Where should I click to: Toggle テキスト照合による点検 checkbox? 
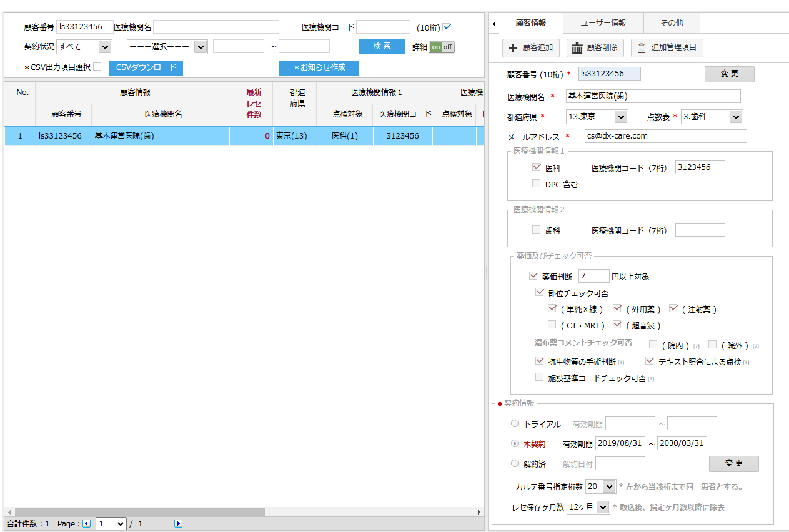click(x=650, y=361)
